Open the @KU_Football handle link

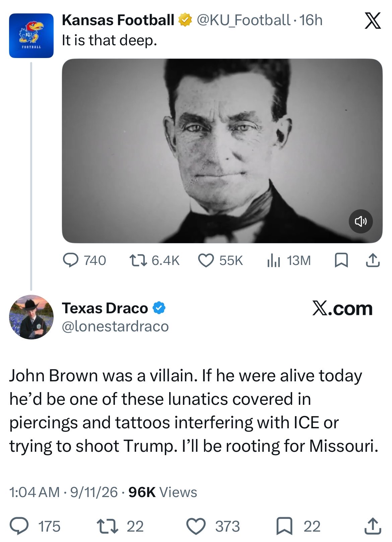(243, 20)
